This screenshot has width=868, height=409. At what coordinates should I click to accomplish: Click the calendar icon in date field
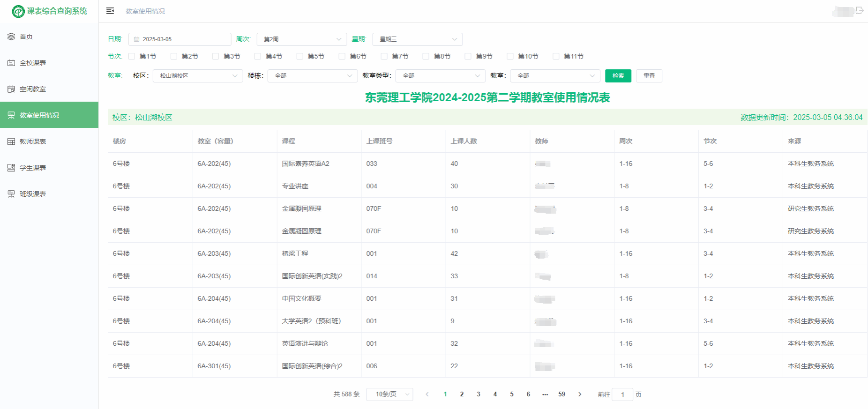click(137, 39)
